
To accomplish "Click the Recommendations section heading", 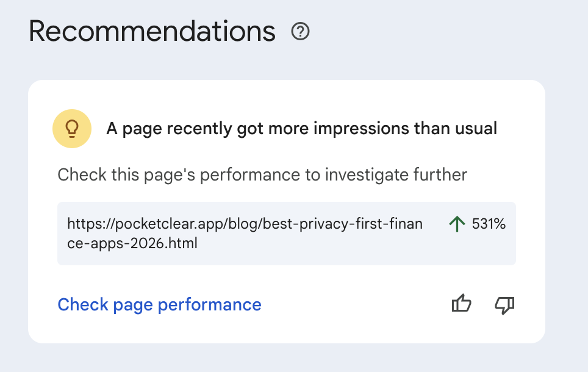I will [152, 31].
